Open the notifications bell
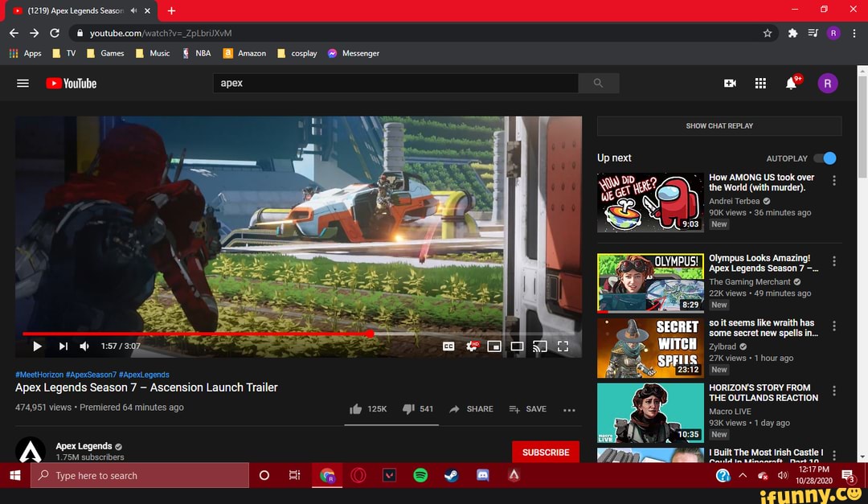This screenshot has height=504, width=868. (x=792, y=83)
